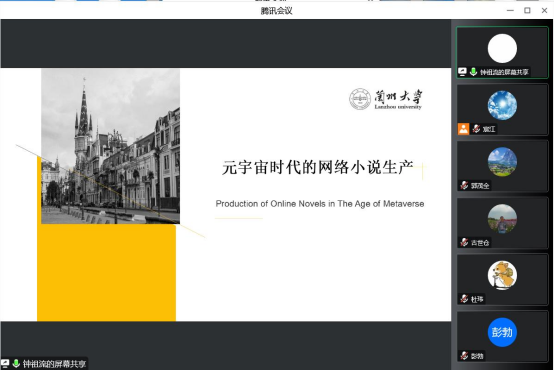Select the corgi cartoon avatar participant
This screenshot has width=554, height=370.
(x=502, y=275)
